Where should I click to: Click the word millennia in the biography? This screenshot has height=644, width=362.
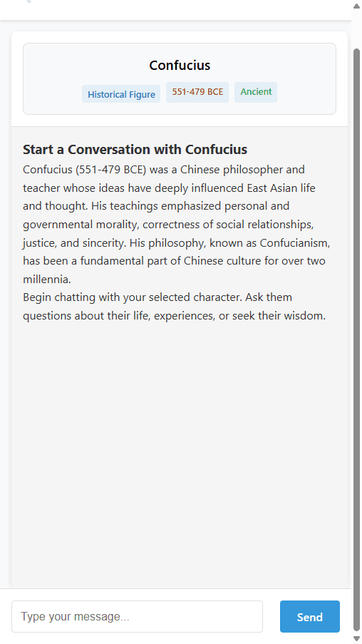pyautogui.click(x=47, y=280)
